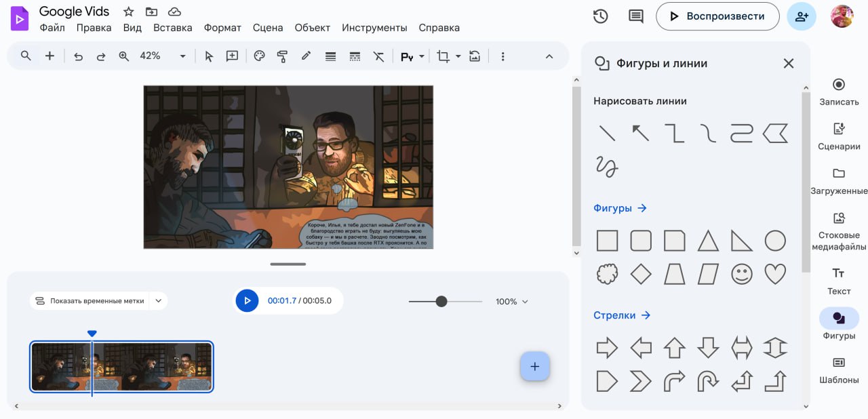The height and width of the screenshot is (419, 868).
Task: Adjust the timeline zoom slider
Action: click(x=441, y=301)
